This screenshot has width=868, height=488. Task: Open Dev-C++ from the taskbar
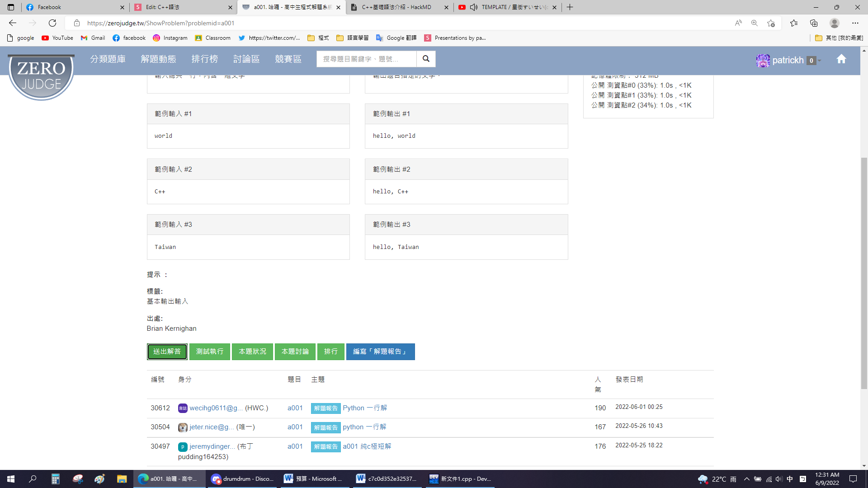click(x=460, y=479)
